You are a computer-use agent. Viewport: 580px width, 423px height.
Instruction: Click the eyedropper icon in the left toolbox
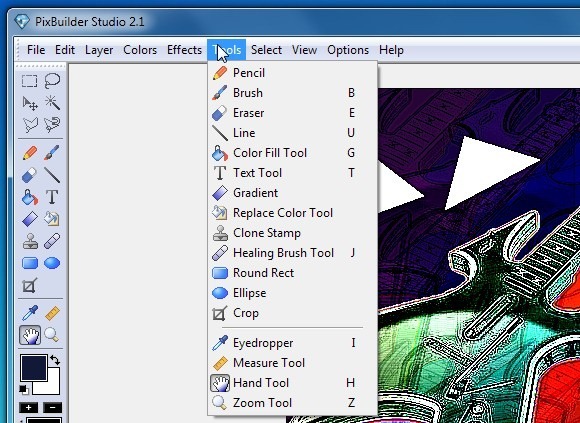(x=30, y=313)
